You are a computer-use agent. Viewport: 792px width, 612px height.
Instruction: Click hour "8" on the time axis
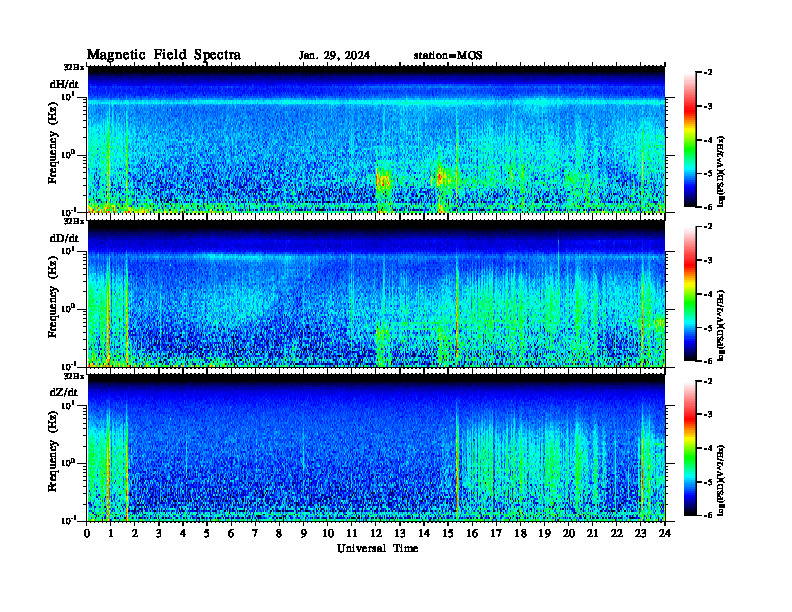pyautogui.click(x=279, y=533)
